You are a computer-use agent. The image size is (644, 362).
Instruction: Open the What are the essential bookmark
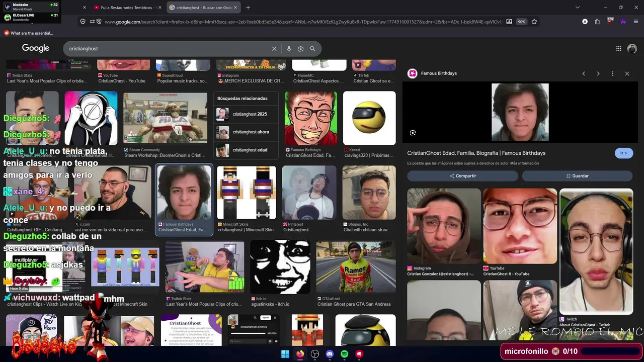pos(29,33)
